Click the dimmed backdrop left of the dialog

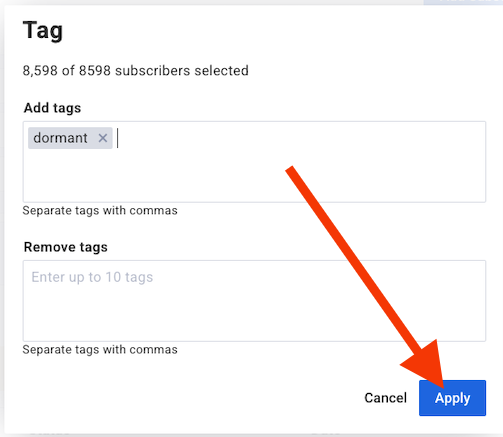pyautogui.click(x=2, y=218)
